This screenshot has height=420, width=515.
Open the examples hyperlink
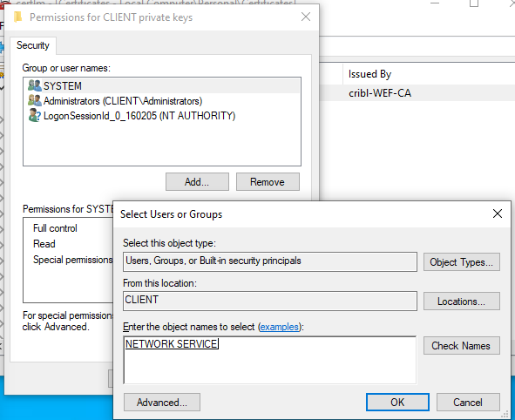click(279, 327)
